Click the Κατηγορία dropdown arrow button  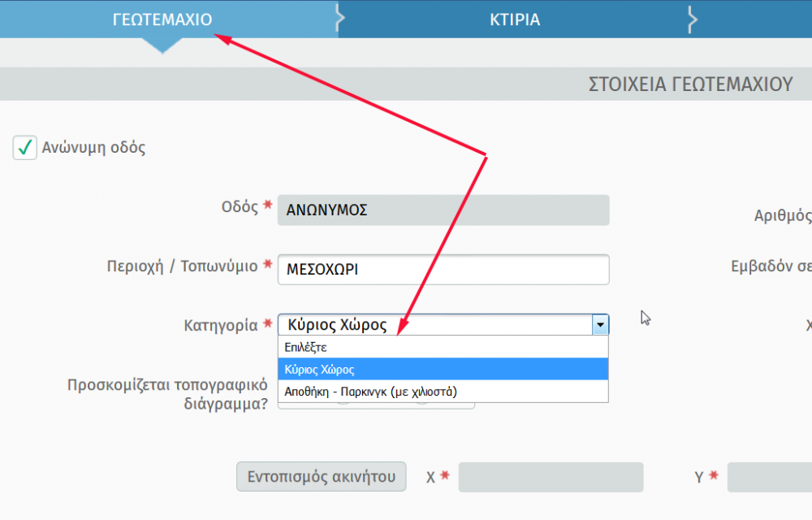600,325
